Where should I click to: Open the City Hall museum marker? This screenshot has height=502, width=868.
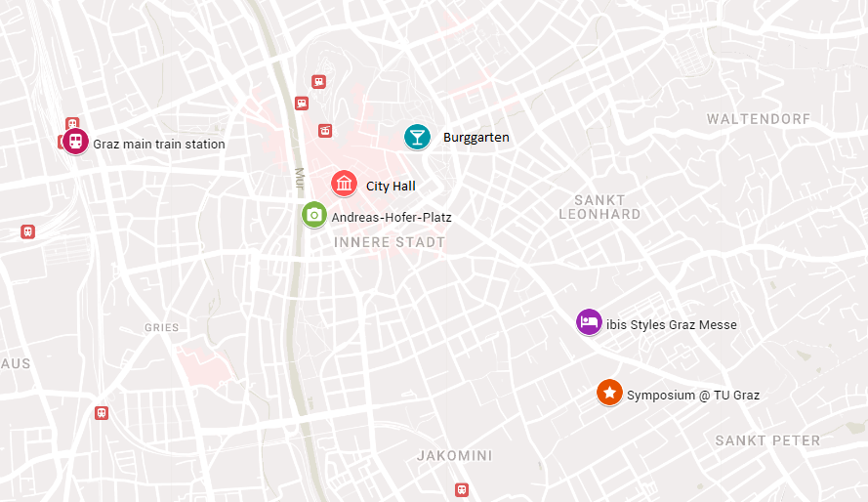tap(344, 184)
